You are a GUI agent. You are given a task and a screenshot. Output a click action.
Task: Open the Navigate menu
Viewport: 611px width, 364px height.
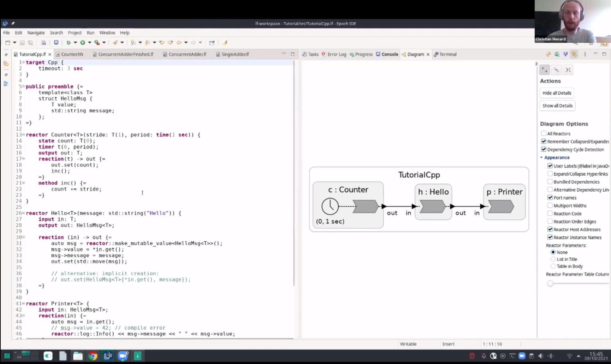click(36, 32)
